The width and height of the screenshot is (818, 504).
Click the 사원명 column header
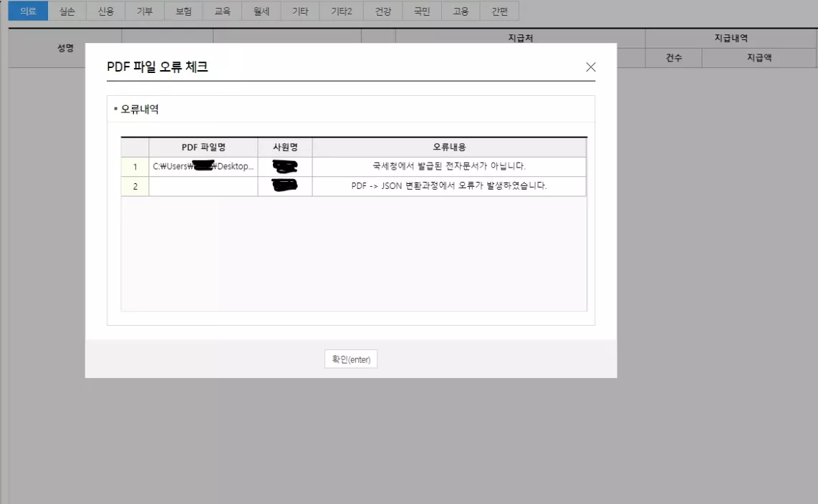point(284,146)
